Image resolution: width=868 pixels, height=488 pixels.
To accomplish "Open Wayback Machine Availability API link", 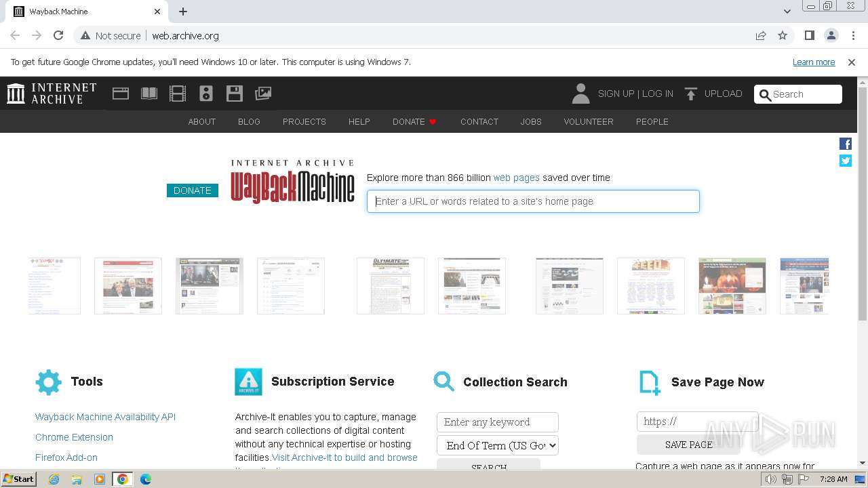I will (x=105, y=417).
